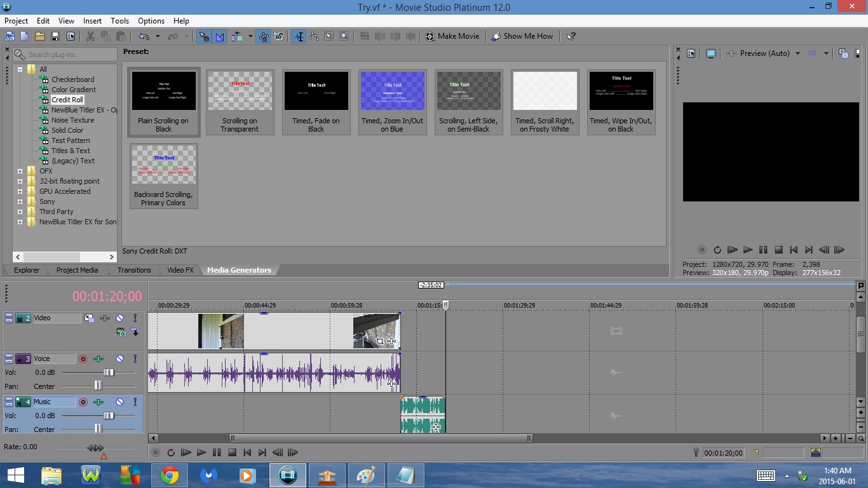Switch to the Project Media tab
Viewport: 868px width, 488px height.
pos(77,270)
